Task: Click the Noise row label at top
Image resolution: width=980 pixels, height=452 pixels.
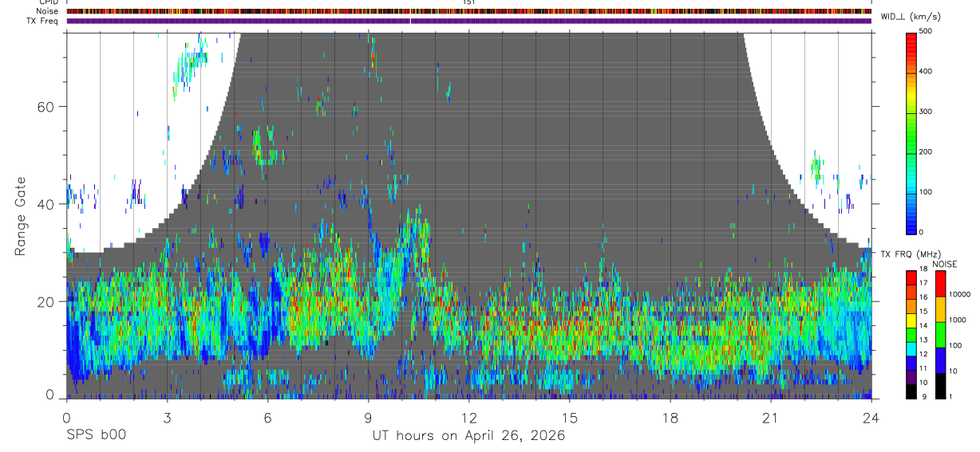Action: (48, 11)
